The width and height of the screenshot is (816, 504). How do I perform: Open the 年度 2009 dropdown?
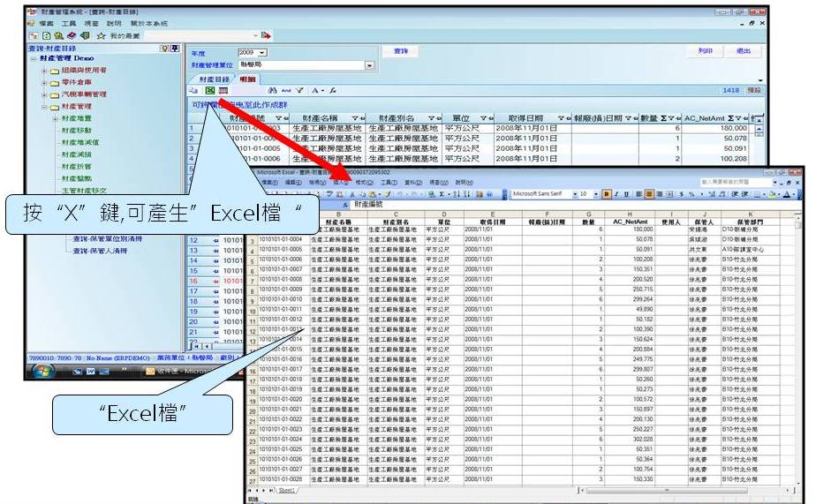pos(261,53)
